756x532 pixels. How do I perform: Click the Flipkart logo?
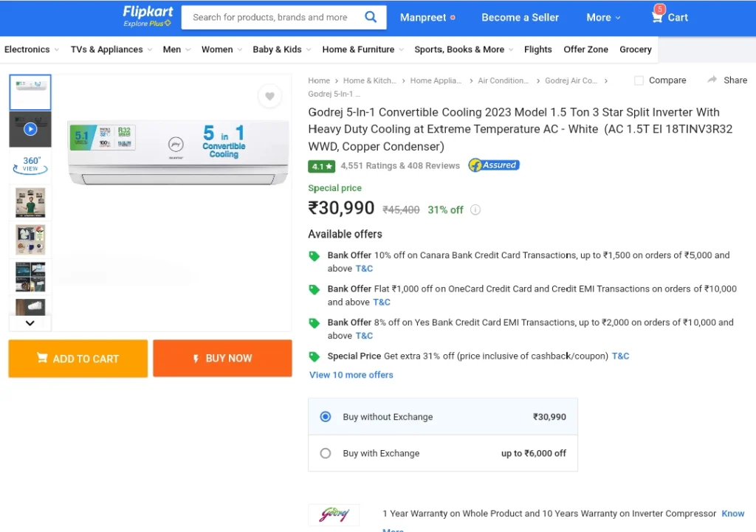[148, 12]
